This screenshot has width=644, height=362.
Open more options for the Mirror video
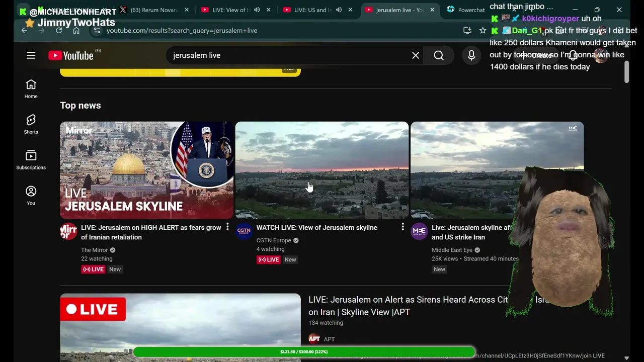(227, 227)
